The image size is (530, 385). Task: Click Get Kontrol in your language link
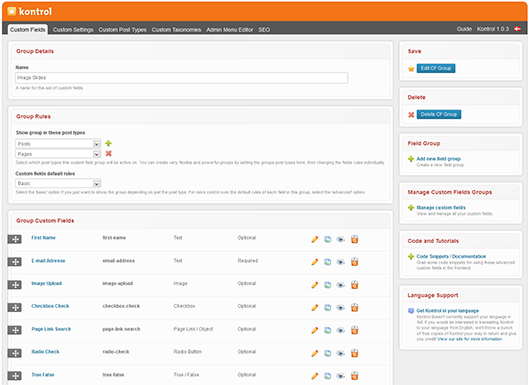[x=448, y=311]
